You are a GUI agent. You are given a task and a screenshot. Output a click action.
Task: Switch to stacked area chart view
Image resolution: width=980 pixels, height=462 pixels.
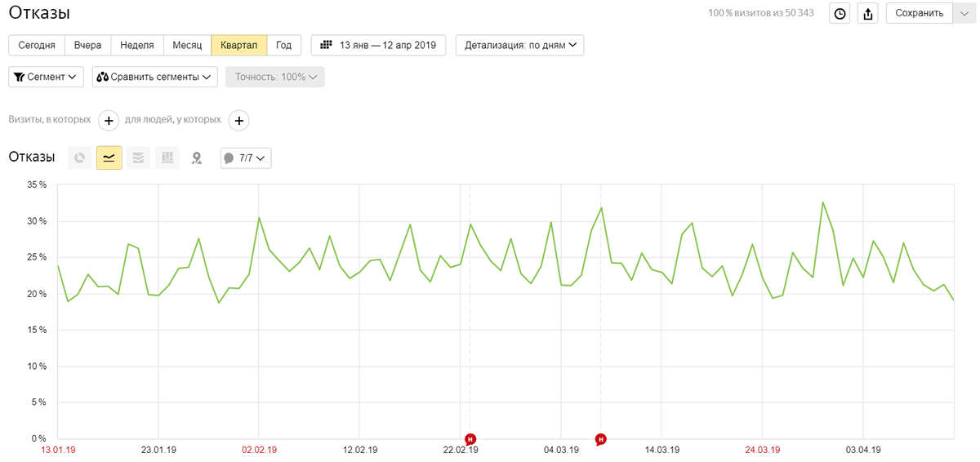138,158
